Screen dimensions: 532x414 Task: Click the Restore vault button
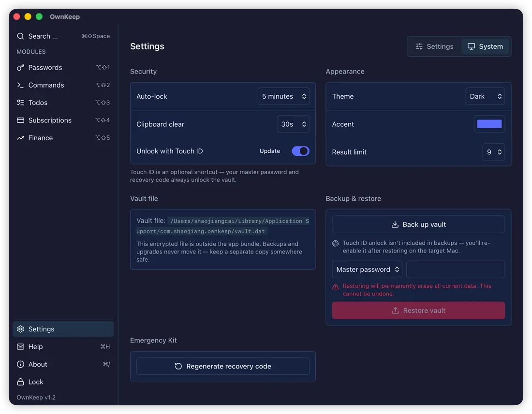(x=418, y=310)
